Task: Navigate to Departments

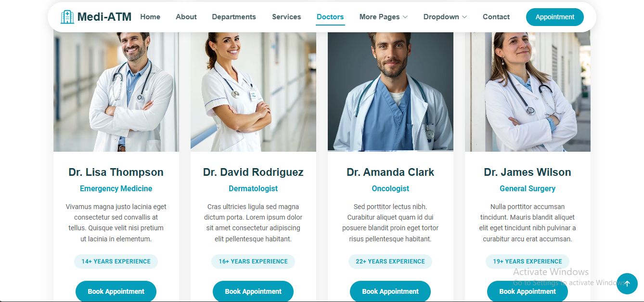Action: pyautogui.click(x=234, y=17)
